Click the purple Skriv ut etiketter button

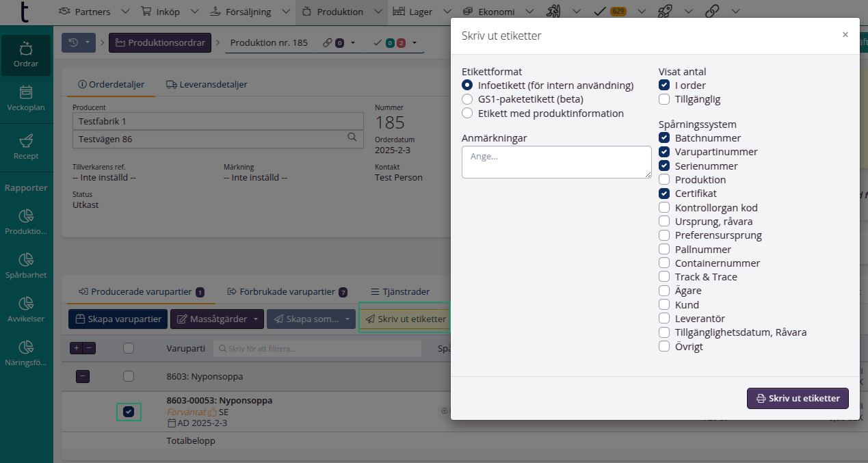click(x=798, y=398)
